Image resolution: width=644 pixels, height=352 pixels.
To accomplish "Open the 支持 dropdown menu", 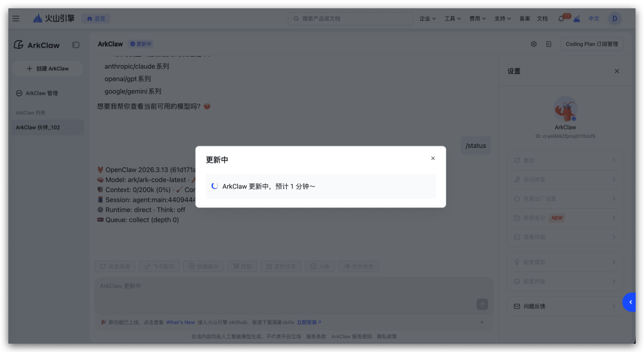I will click(503, 18).
